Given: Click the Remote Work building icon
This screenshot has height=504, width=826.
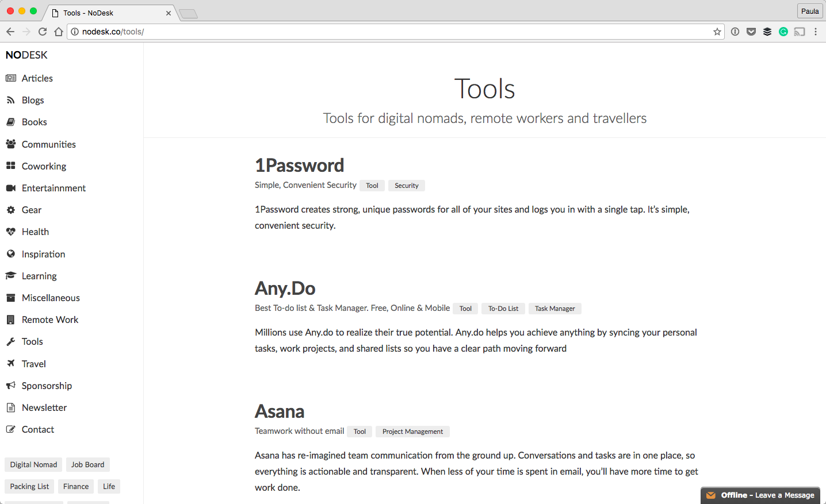Looking at the screenshot, I should 10,320.
